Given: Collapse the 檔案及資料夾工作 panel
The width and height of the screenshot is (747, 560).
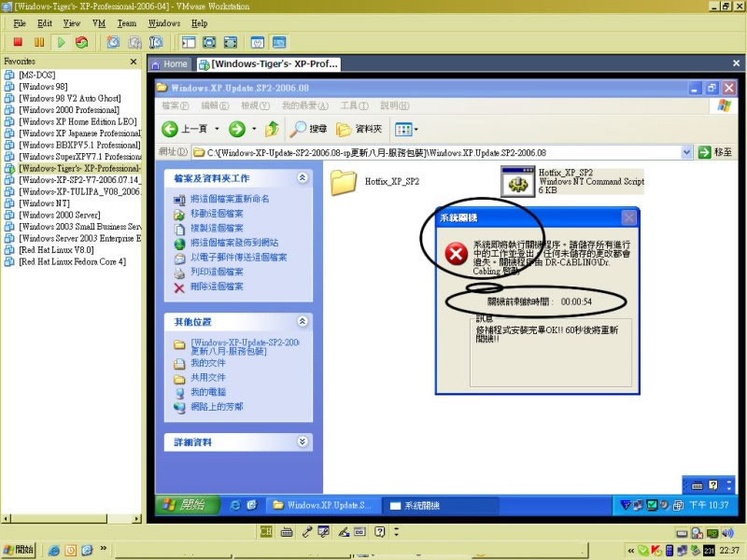Looking at the screenshot, I should (302, 177).
